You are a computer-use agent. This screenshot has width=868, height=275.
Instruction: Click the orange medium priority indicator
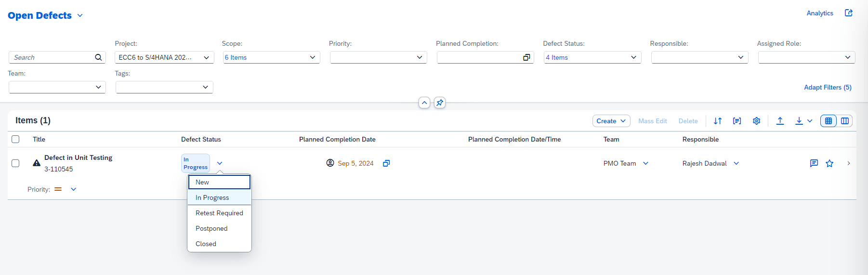(58, 189)
